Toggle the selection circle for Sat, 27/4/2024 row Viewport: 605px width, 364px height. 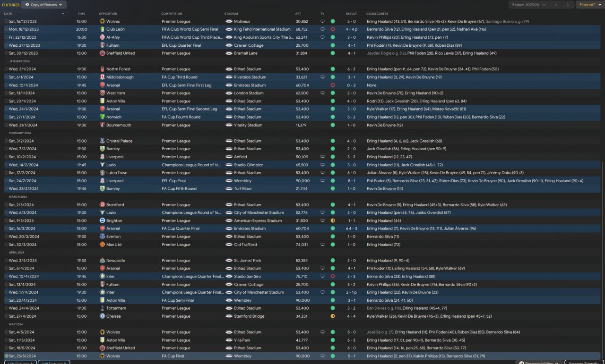click(6, 316)
